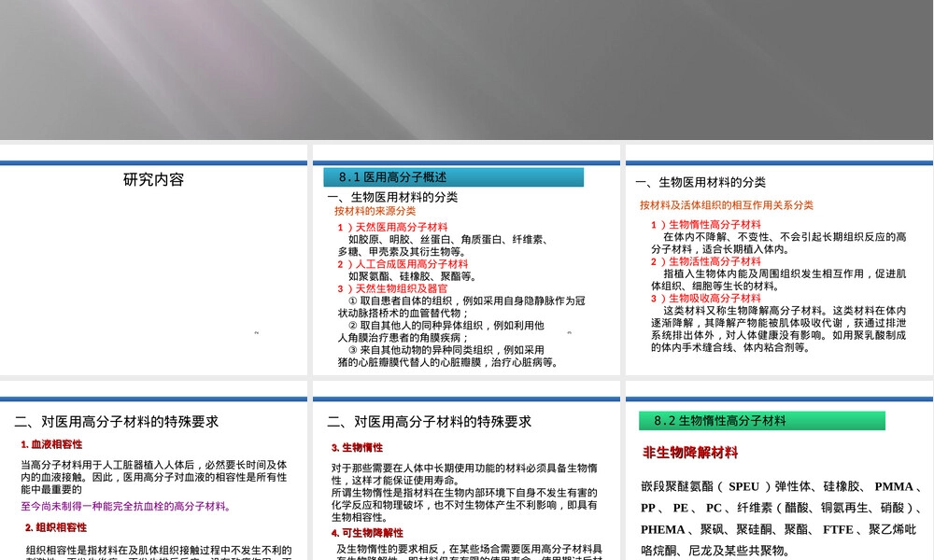Click the red heading 非生物降解材料

coord(690,453)
